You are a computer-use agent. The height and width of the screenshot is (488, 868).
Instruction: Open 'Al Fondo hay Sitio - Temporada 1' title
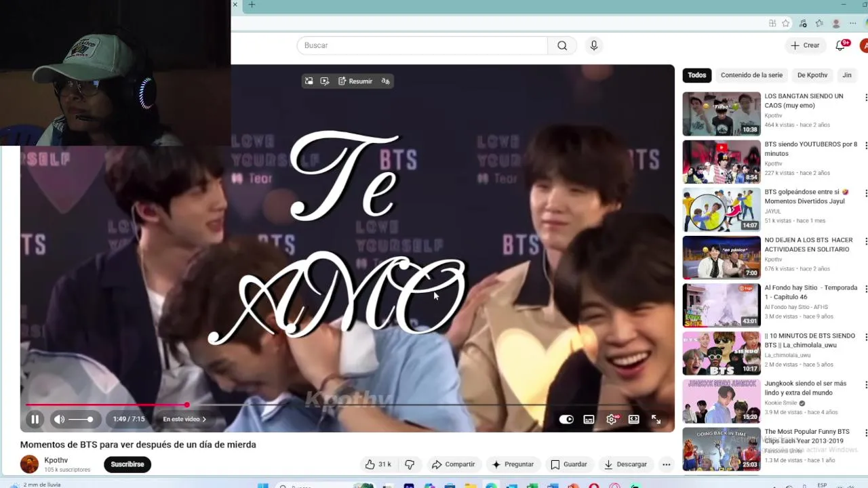coord(811,292)
